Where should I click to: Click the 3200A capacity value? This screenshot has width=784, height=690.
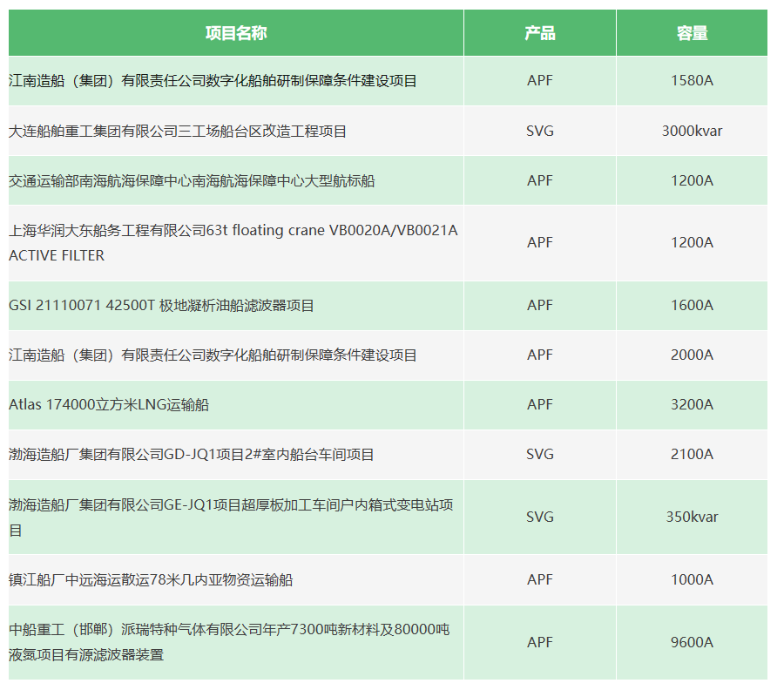pyautogui.click(x=692, y=404)
